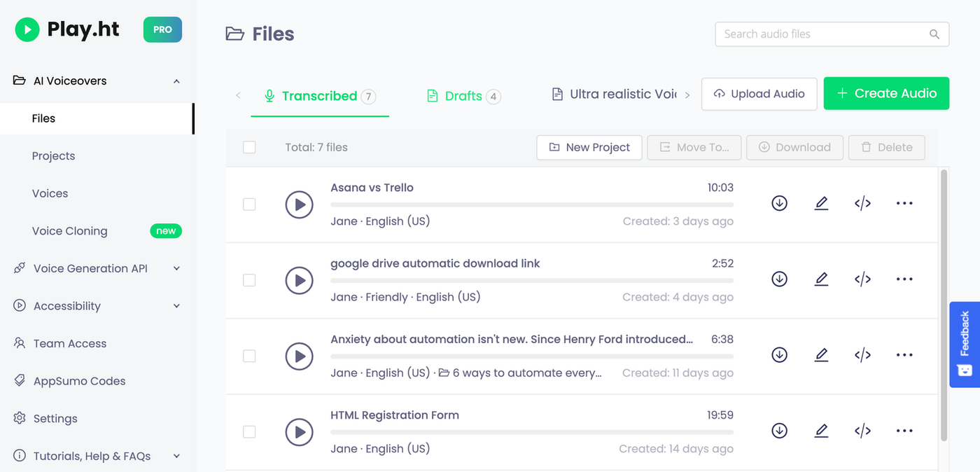Download the google drive automatic download link file
The height and width of the screenshot is (472, 980).
tap(779, 279)
